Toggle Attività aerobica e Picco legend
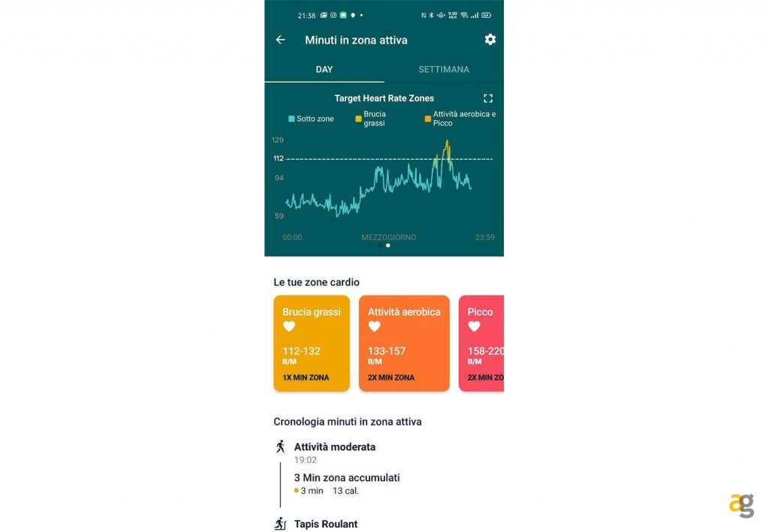This screenshot has width=769, height=532. (x=460, y=119)
